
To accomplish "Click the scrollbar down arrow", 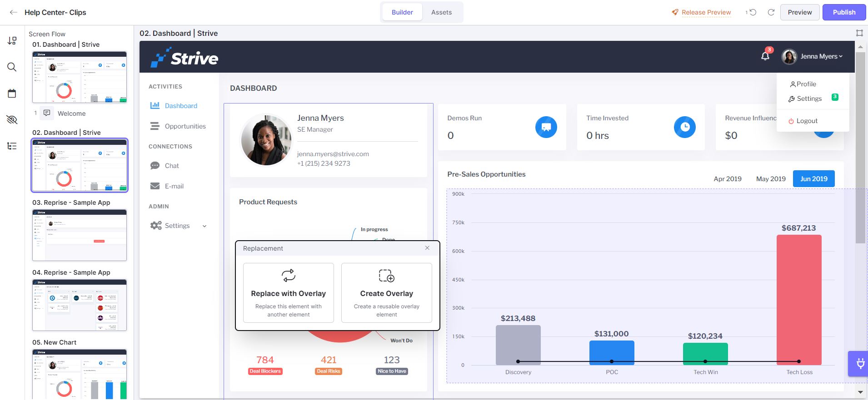I will click(860, 392).
